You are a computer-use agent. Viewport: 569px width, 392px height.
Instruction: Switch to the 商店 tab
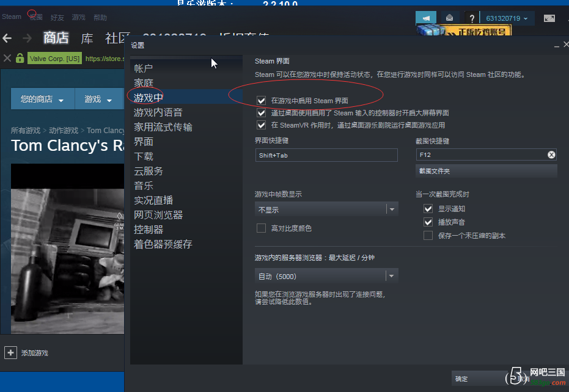[x=56, y=38]
